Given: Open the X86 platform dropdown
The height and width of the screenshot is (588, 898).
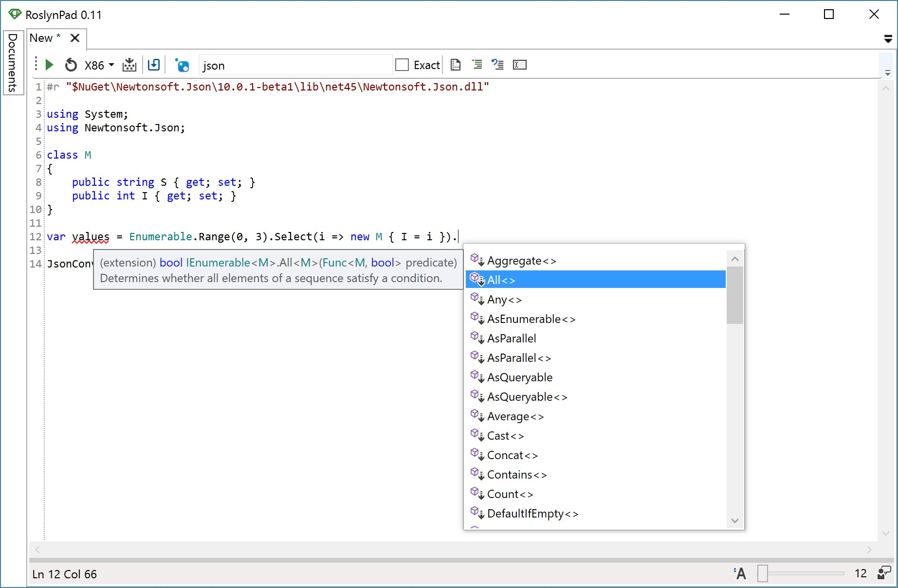Looking at the screenshot, I should click(x=99, y=65).
